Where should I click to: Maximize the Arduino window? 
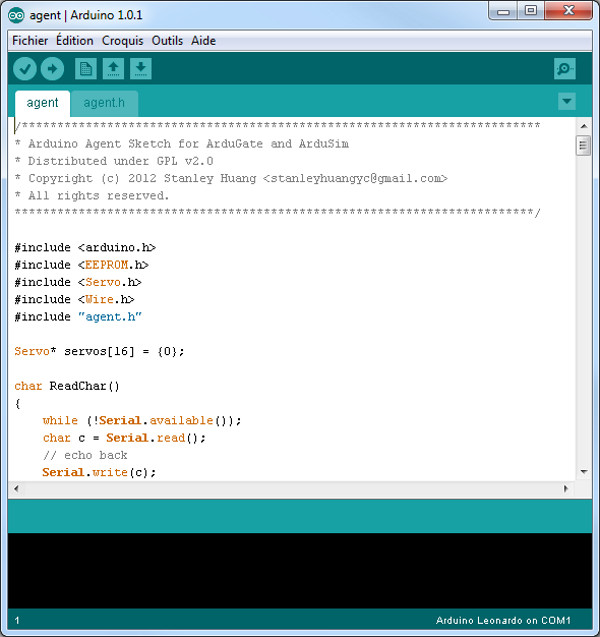[x=531, y=11]
